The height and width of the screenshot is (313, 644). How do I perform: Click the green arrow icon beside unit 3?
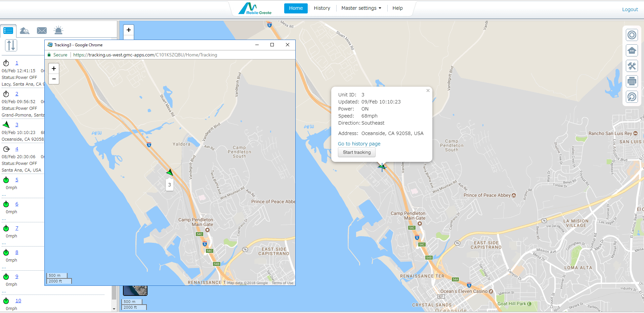click(x=6, y=125)
